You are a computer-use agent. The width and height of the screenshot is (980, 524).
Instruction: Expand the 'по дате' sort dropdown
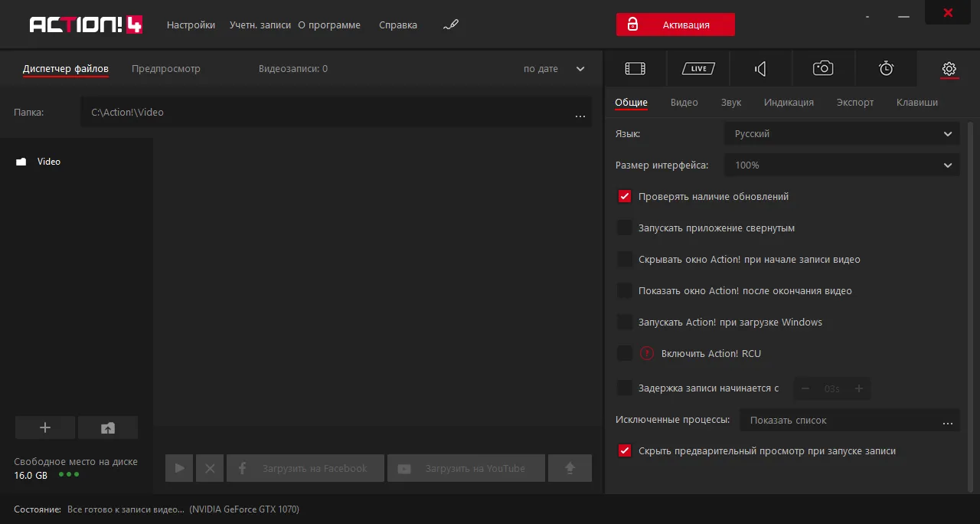point(554,69)
